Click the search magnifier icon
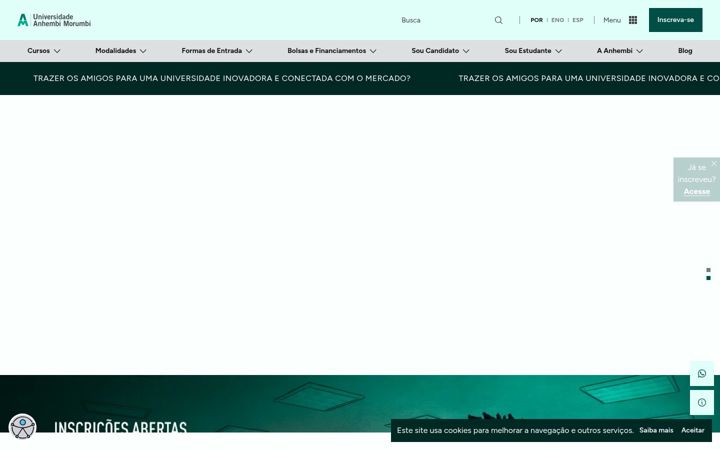 pyautogui.click(x=498, y=20)
